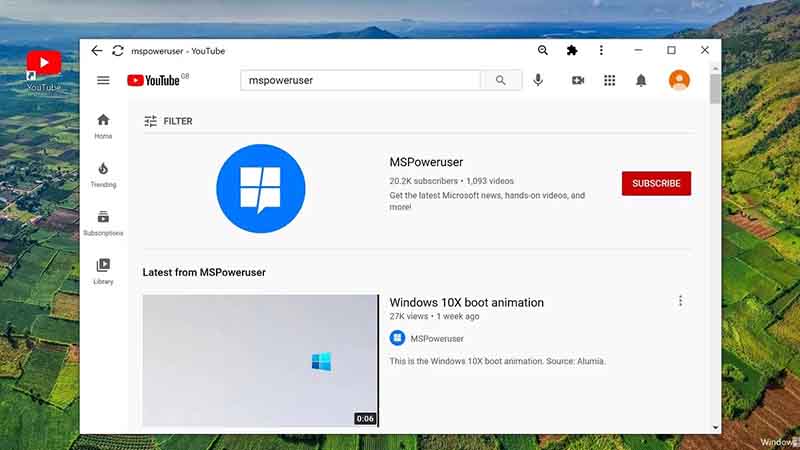Start voice search with the microphone

tap(538, 80)
